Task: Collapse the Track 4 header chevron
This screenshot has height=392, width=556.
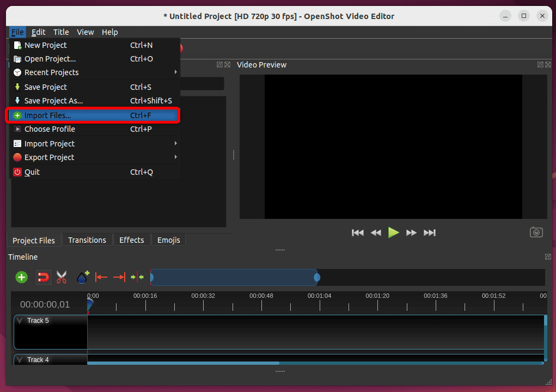Action: (x=21, y=359)
